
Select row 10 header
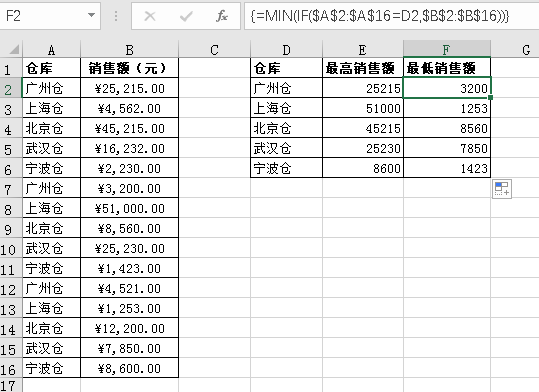8,250
